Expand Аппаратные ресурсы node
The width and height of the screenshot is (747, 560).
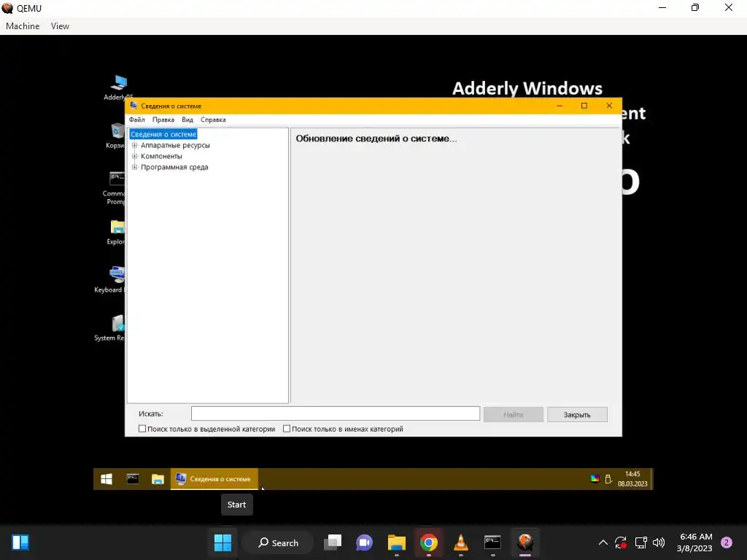134,145
